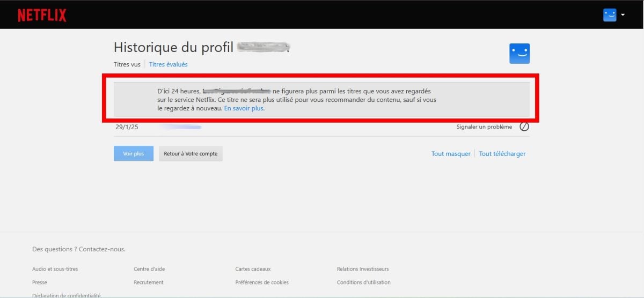Image resolution: width=644 pixels, height=298 pixels.
Task: Switch to the Titres vus tab
Action: point(127,64)
